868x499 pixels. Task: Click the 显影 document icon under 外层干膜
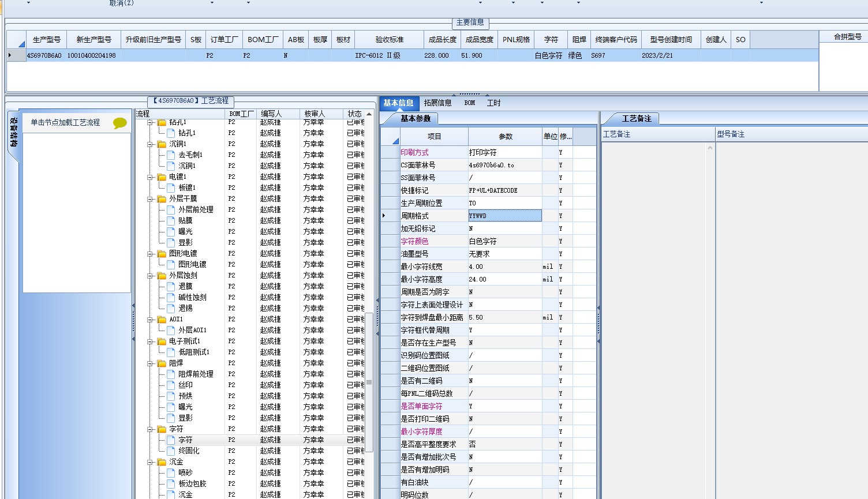tap(171, 242)
